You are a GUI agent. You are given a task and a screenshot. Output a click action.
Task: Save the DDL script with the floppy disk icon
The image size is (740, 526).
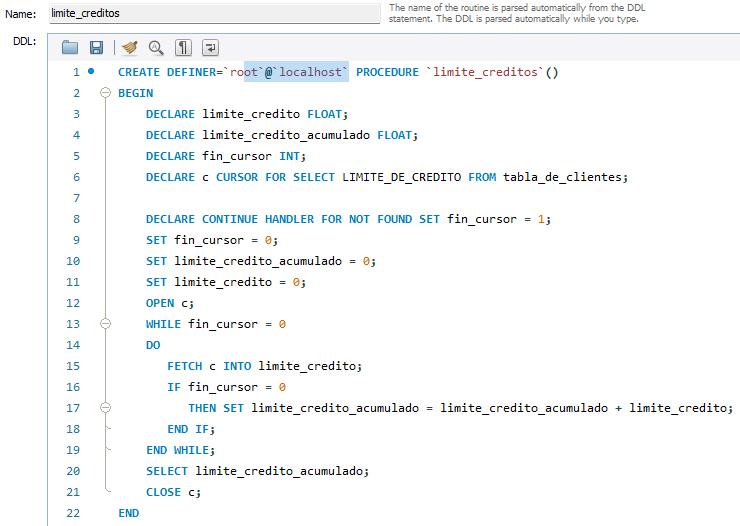pyautogui.click(x=97, y=47)
